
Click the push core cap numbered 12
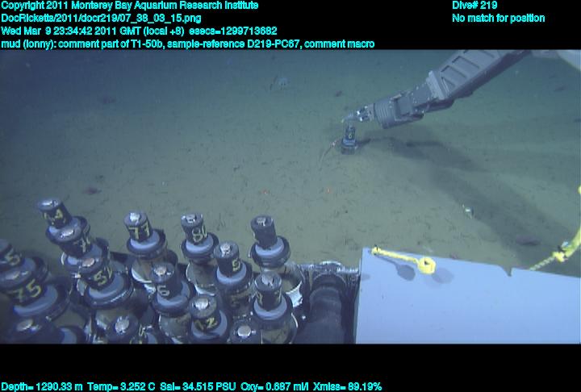click(204, 315)
